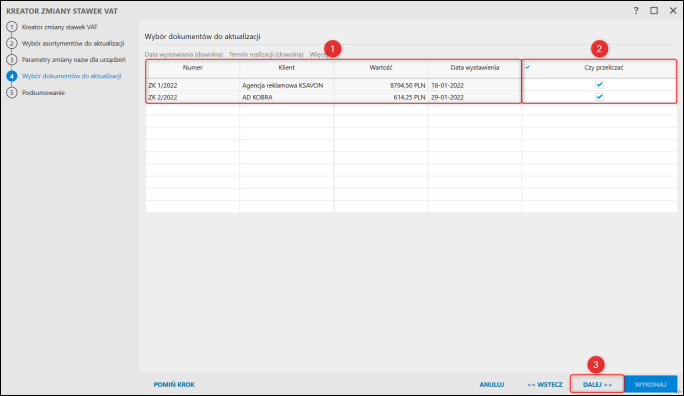Select step 3 circle icon in wizard
The height and width of the screenshot is (396, 684).
[12, 60]
